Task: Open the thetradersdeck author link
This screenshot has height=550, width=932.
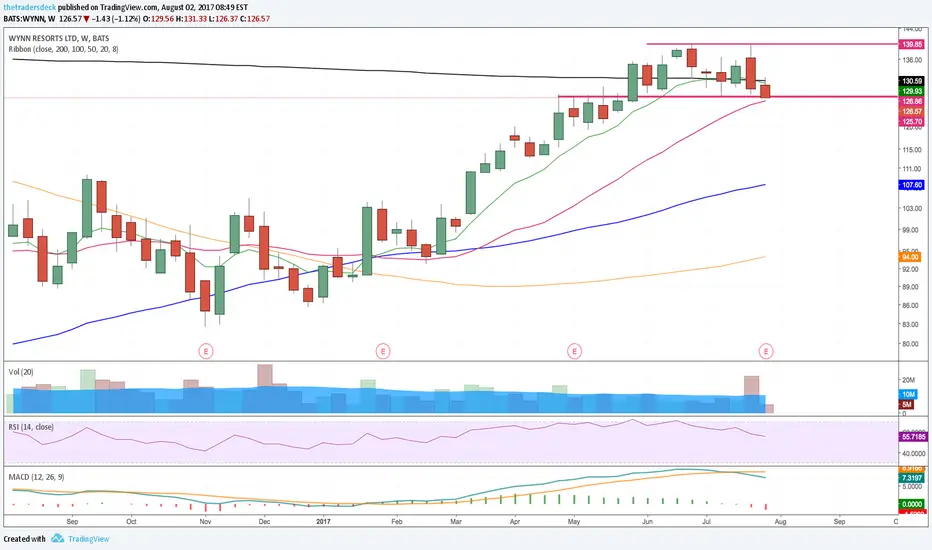Action: click(30, 8)
